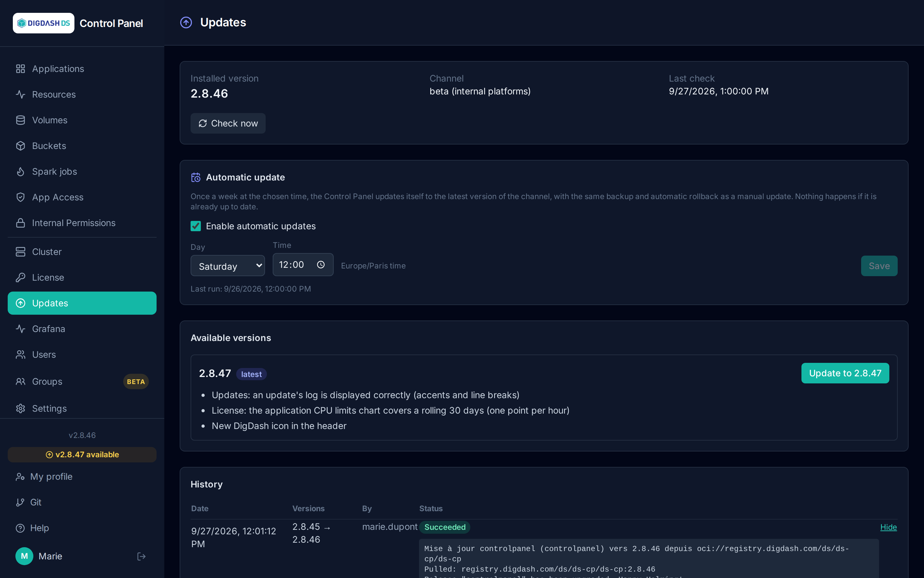The image size is (924, 578).
Task: Click the Succeeded status badge
Action: tap(445, 527)
